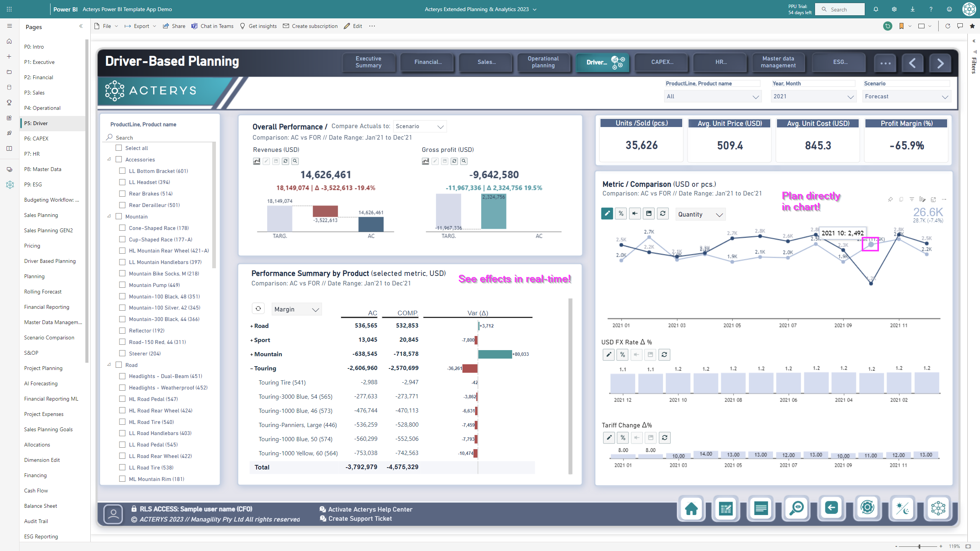Tick the Mountain Pump (449) checkbox

pyautogui.click(x=122, y=285)
